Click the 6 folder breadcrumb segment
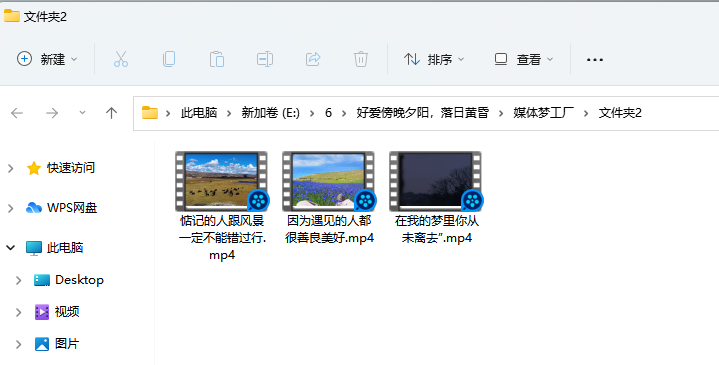719x365 pixels. point(328,113)
